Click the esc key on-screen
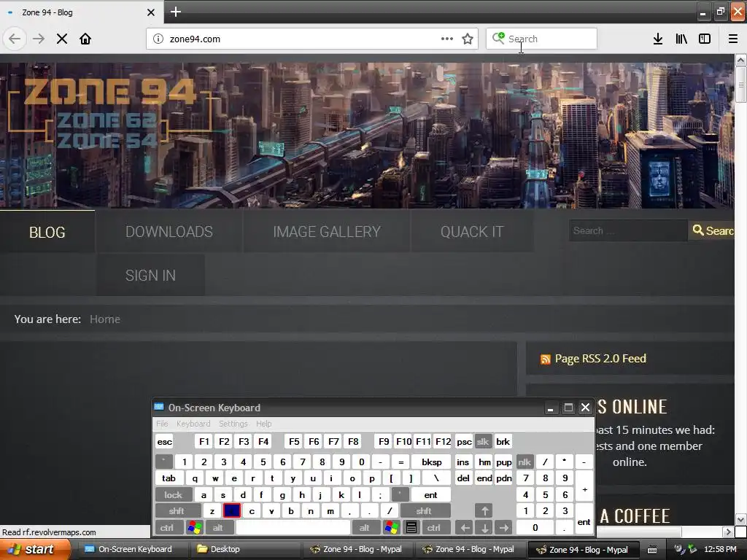 (x=164, y=441)
